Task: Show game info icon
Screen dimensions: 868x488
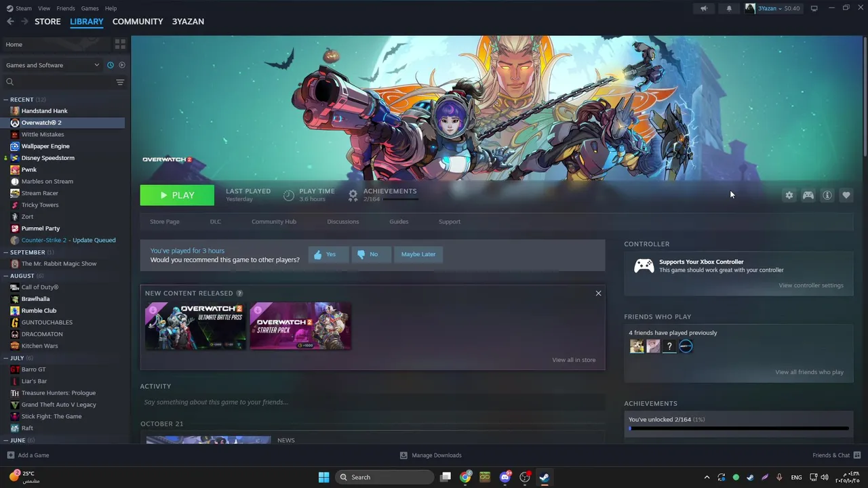Action: 827,195
